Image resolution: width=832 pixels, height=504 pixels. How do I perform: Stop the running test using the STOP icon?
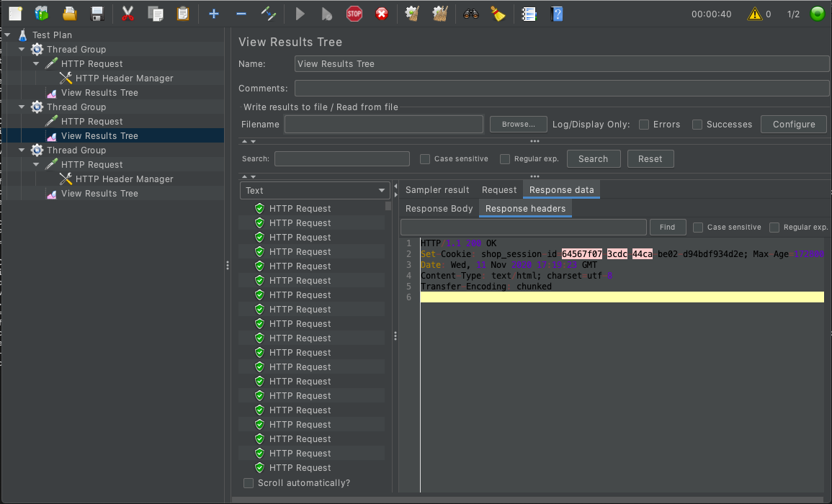click(x=354, y=14)
